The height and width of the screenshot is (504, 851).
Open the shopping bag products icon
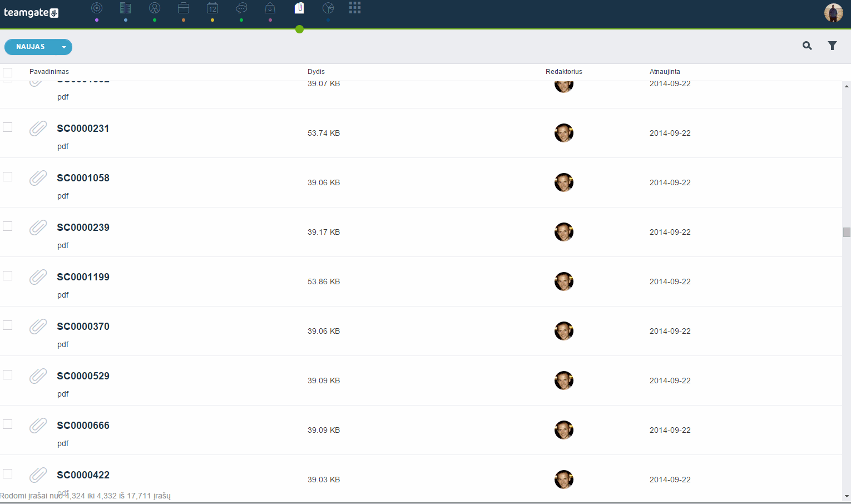point(270,8)
